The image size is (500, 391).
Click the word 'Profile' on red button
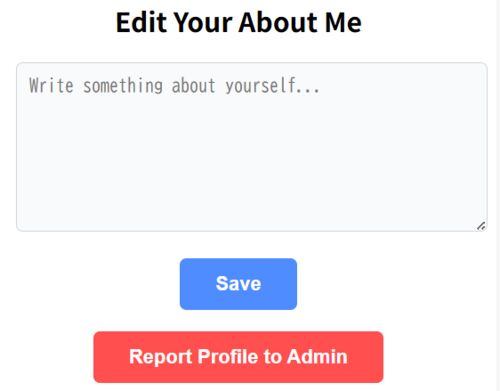(x=228, y=356)
